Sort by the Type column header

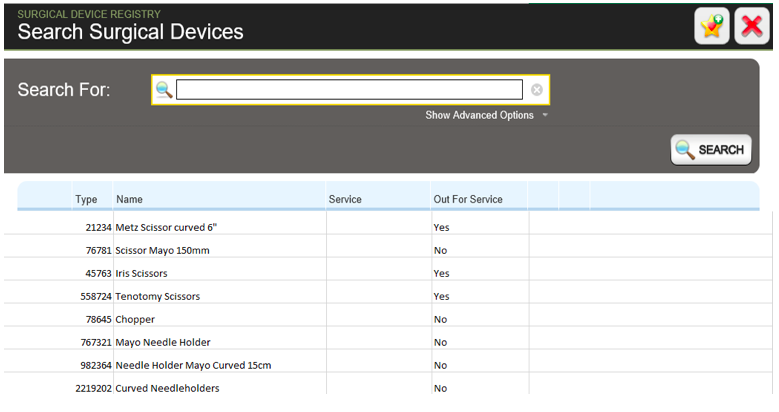86,199
